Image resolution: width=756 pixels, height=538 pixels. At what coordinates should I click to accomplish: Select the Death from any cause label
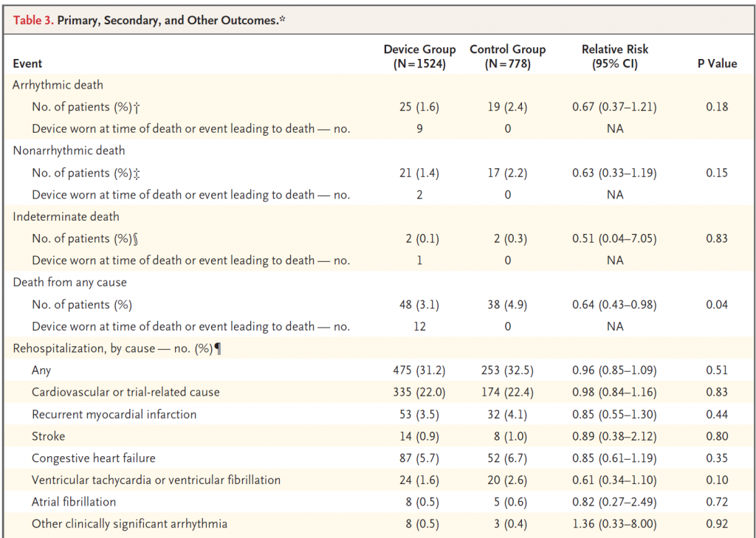(x=69, y=282)
